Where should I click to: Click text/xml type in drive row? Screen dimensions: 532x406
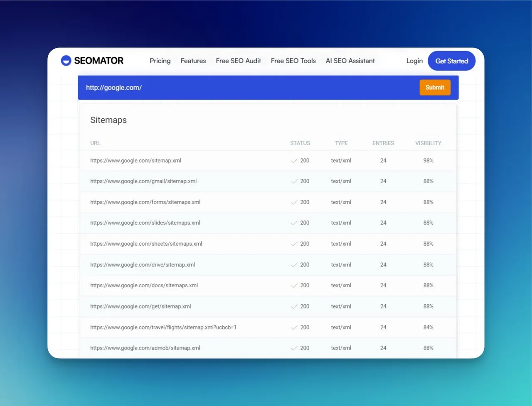pos(341,264)
